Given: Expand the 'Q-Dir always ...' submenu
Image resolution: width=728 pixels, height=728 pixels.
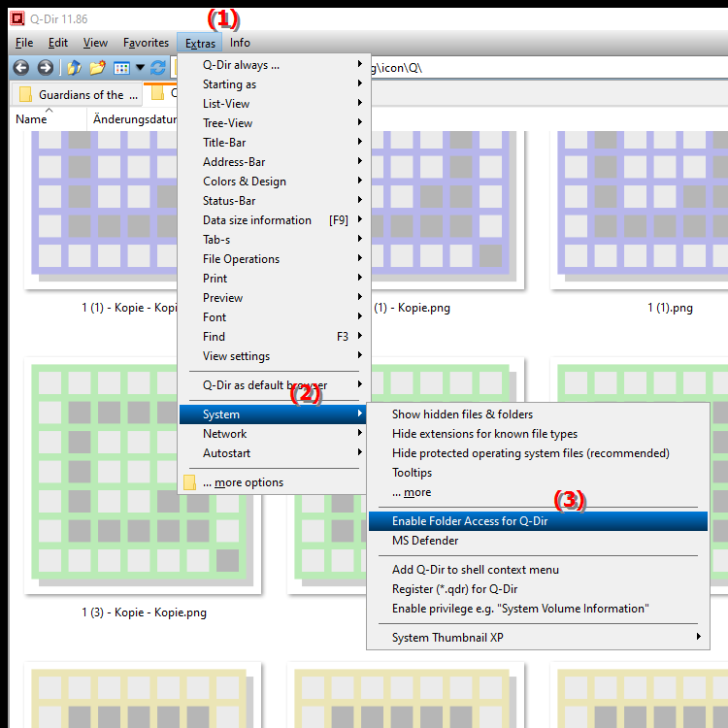Looking at the screenshot, I should coord(273,64).
